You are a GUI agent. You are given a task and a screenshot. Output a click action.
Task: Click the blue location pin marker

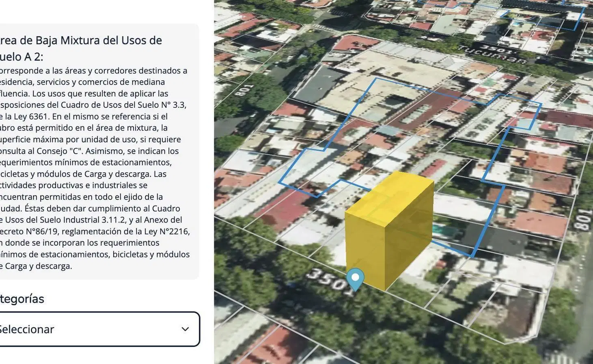355,279
